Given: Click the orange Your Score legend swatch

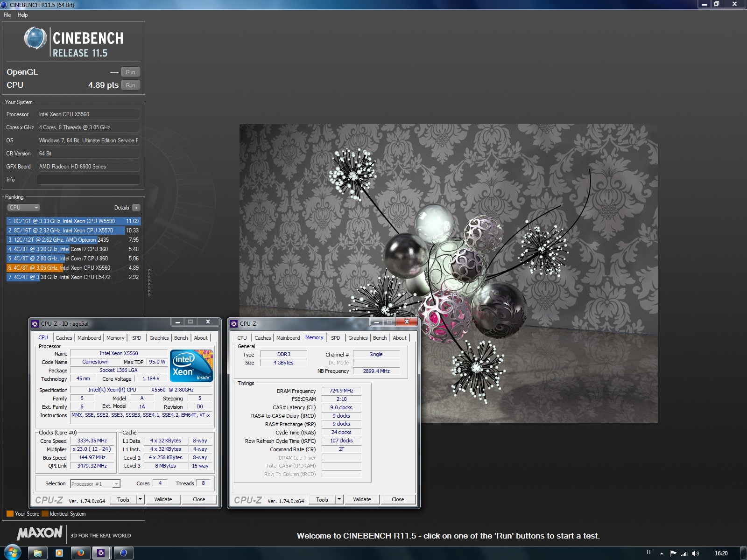Looking at the screenshot, I should [10, 514].
